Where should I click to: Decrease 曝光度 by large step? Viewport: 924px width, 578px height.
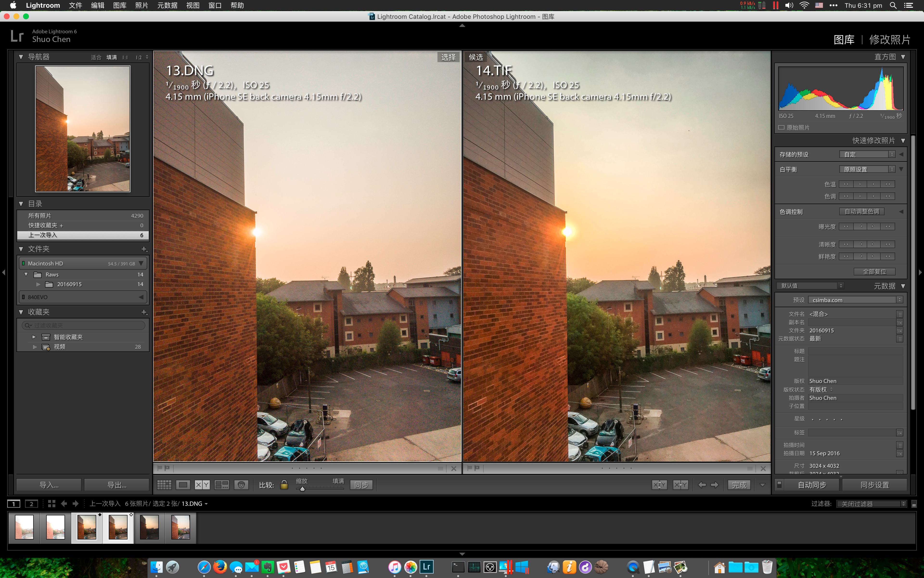846,226
